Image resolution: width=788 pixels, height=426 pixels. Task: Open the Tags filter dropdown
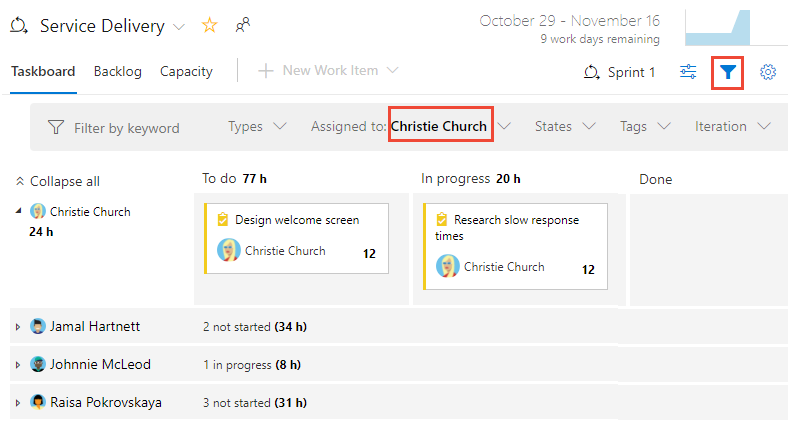(644, 127)
